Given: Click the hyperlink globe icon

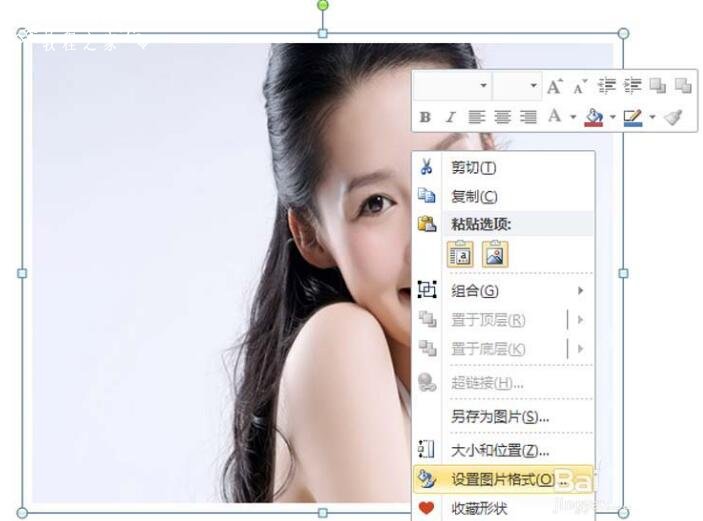Looking at the screenshot, I should coord(427,382).
